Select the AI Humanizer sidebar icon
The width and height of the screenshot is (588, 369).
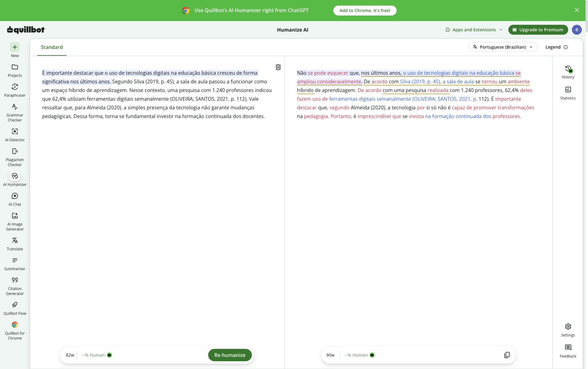click(15, 176)
